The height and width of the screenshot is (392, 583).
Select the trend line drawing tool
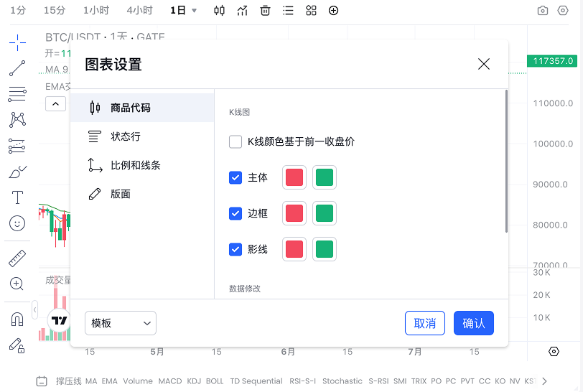(17, 69)
